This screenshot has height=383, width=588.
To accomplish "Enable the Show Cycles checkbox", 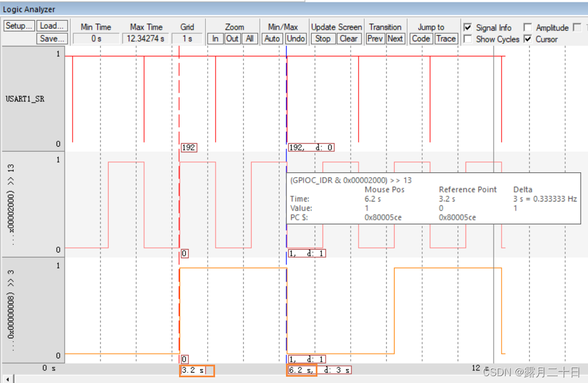I will tap(468, 39).
